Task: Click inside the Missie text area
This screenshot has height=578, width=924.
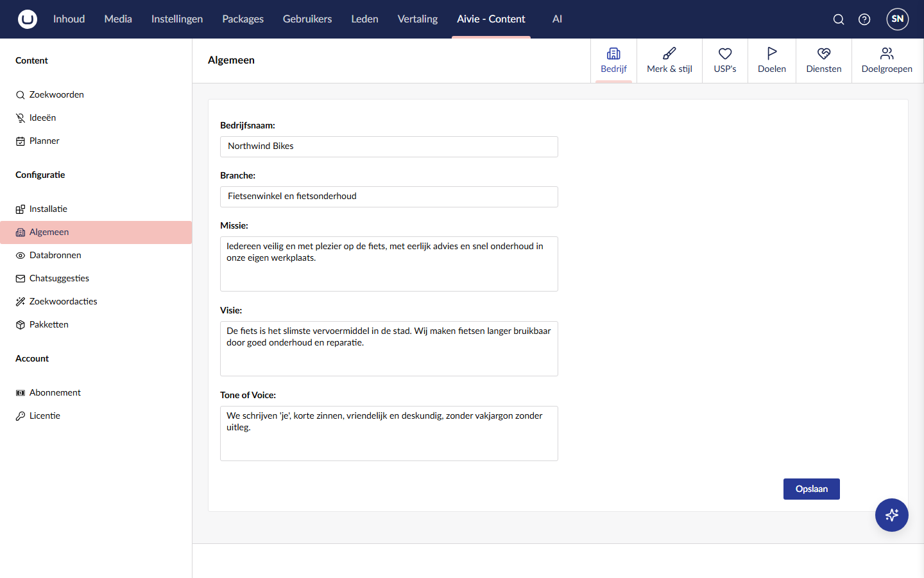Action: point(389,264)
